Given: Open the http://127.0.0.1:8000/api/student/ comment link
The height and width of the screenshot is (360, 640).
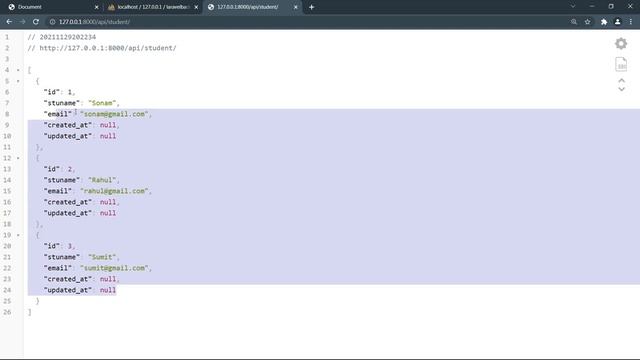Looking at the screenshot, I should [108, 48].
